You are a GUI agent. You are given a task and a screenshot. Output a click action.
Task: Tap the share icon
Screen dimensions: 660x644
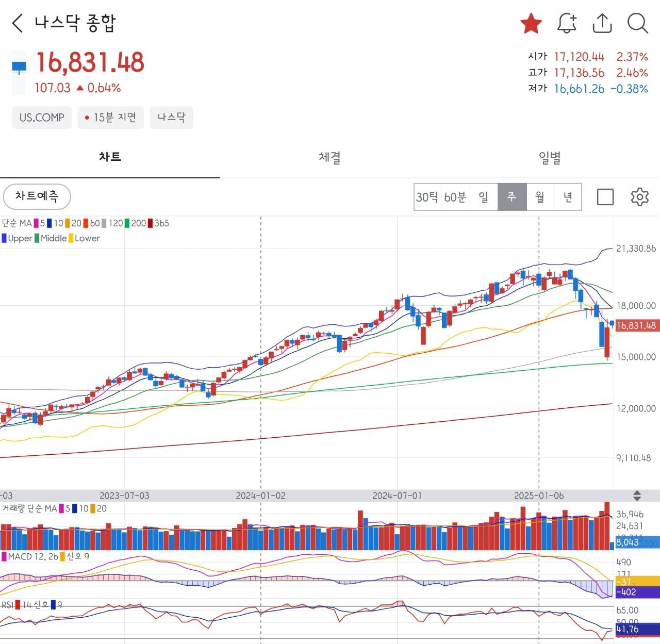point(602,23)
